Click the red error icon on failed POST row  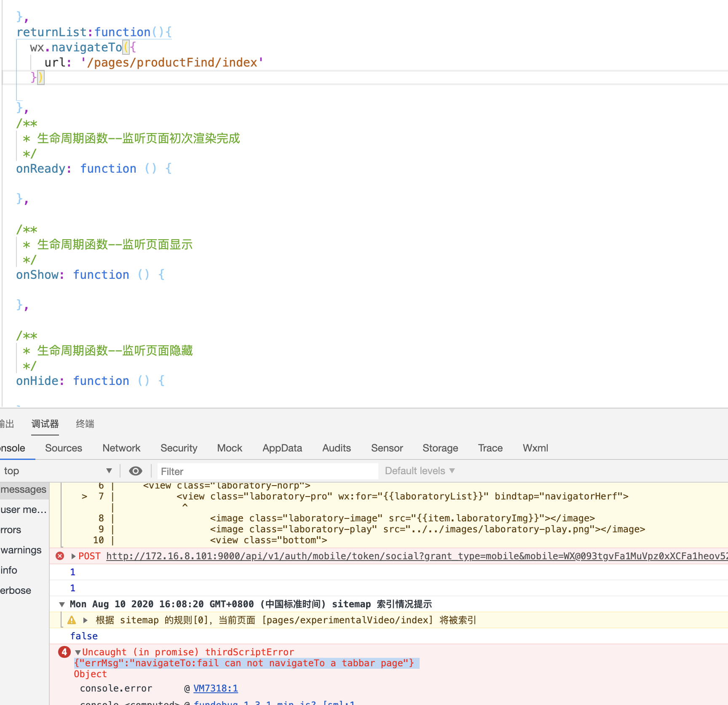(x=60, y=556)
